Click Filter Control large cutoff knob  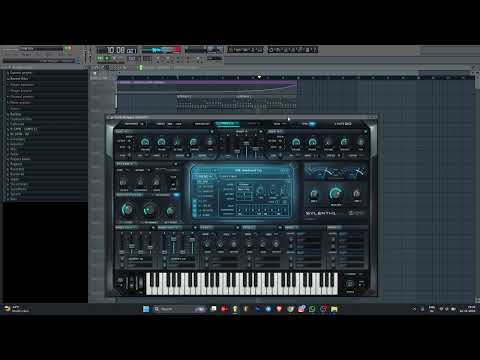[127, 210]
